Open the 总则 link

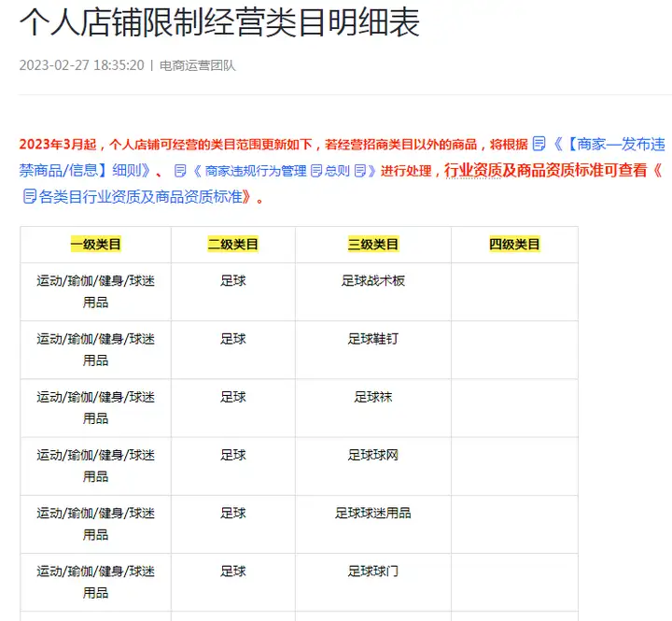(337, 171)
